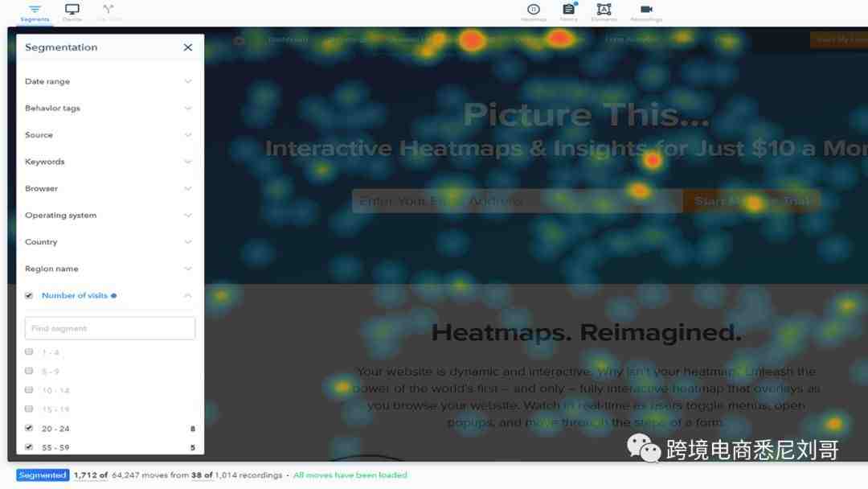Check the 1 - 4 visits segment
Screen dimensions: 868x489
click(x=29, y=351)
